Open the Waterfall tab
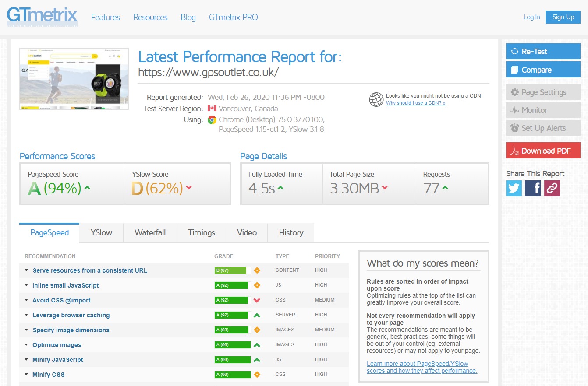 pos(150,233)
